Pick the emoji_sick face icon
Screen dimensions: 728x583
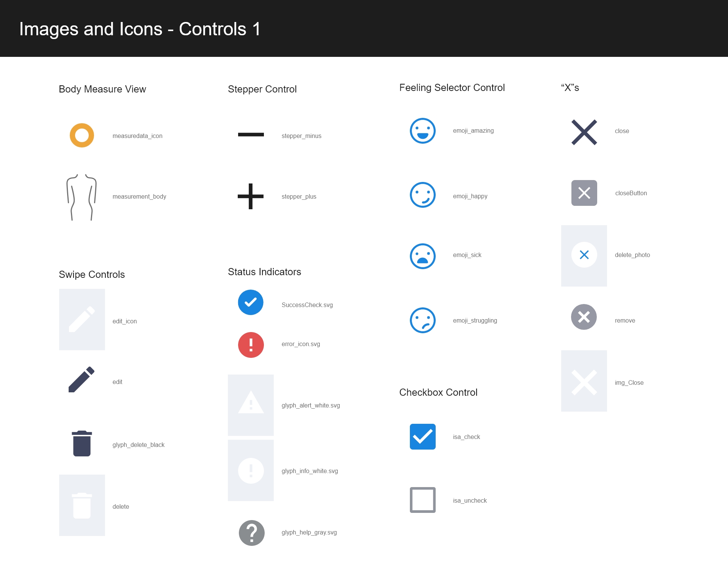[x=422, y=256]
